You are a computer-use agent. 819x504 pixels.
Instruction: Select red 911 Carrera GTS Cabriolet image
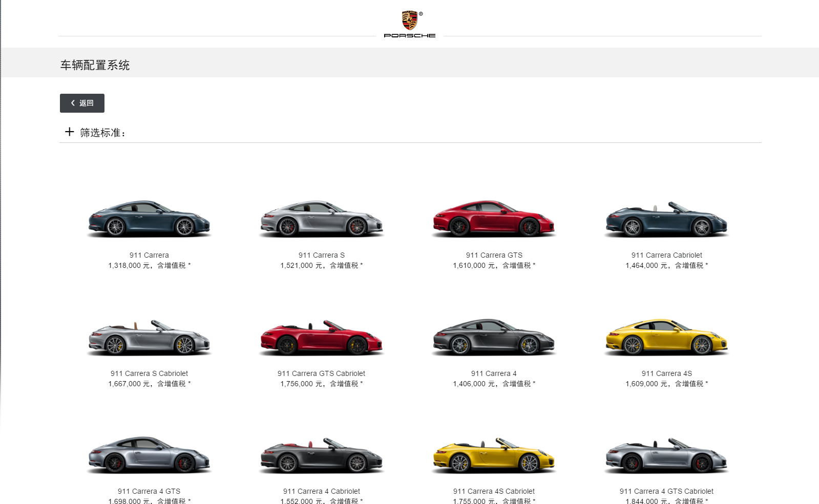click(x=322, y=338)
